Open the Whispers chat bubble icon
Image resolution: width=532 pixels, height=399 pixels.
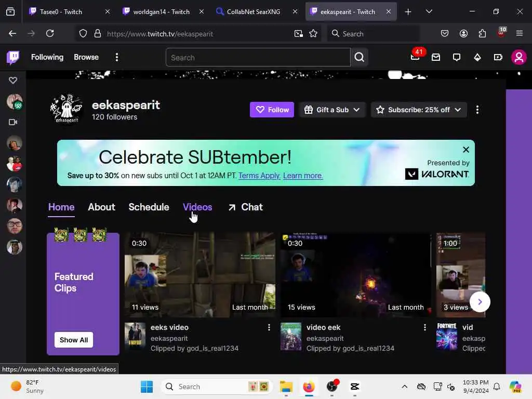[x=457, y=57]
